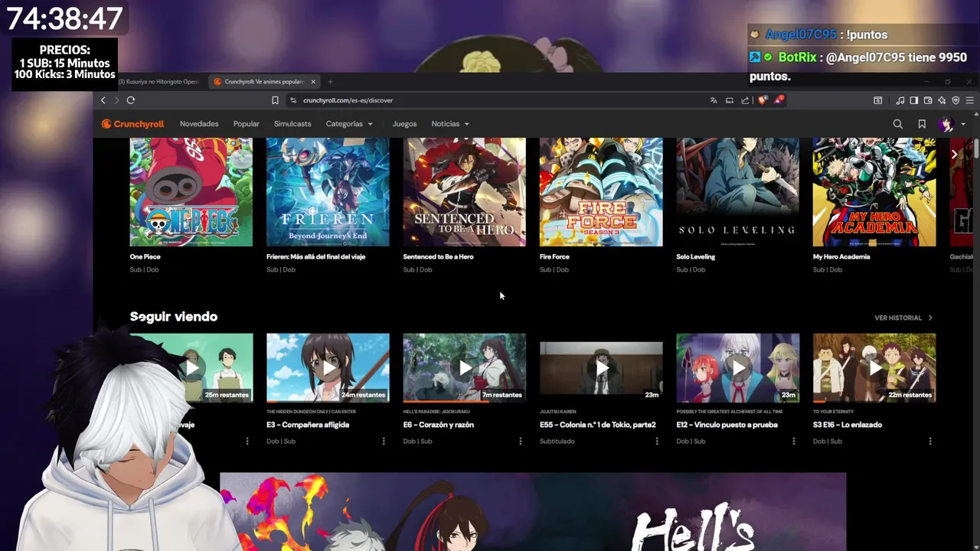The width and height of the screenshot is (980, 551).
Task: Play S3 E16 - Lo enlazado
Action: coord(874,368)
